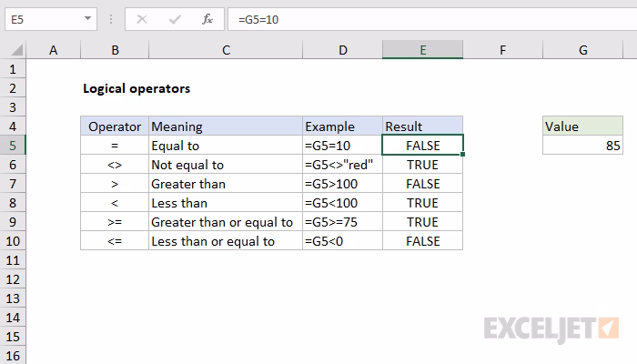Screen dimensions: 637x364
Task: Click the TRUE result in row 8
Action: click(422, 203)
